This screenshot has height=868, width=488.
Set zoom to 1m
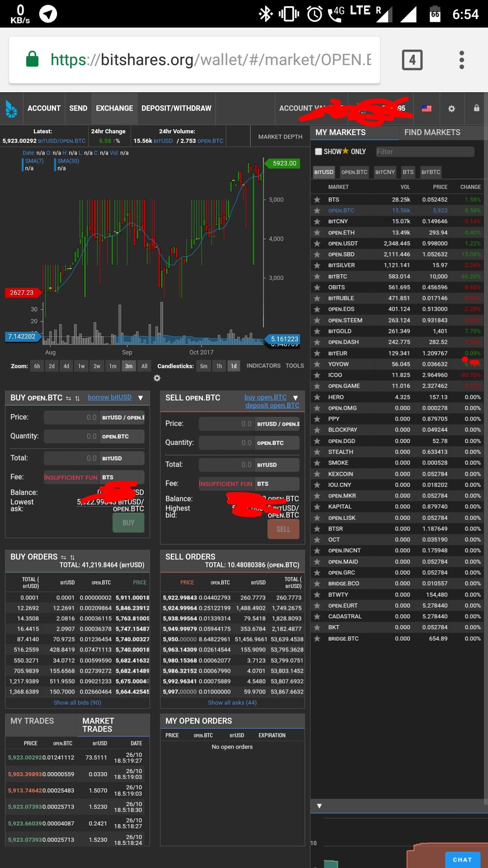113,366
